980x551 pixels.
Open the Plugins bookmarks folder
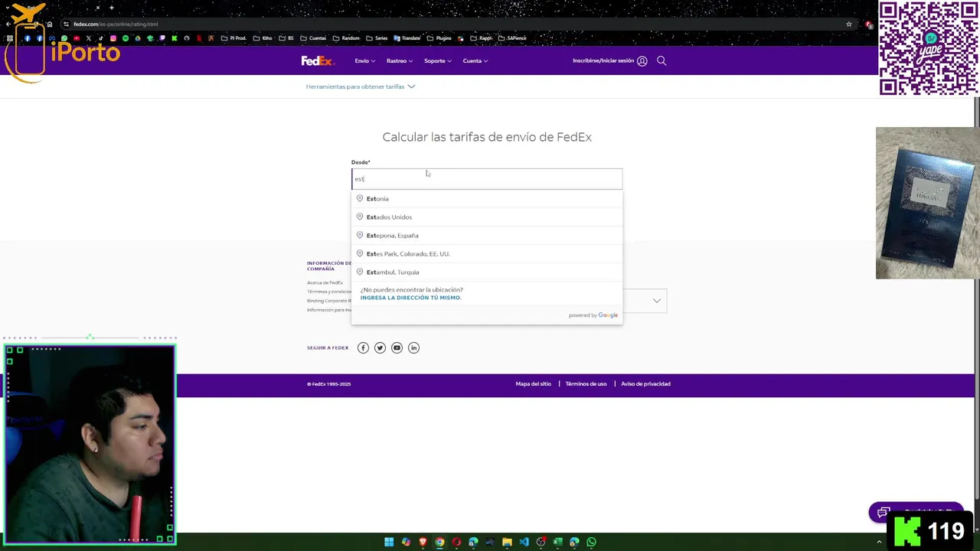pos(439,38)
